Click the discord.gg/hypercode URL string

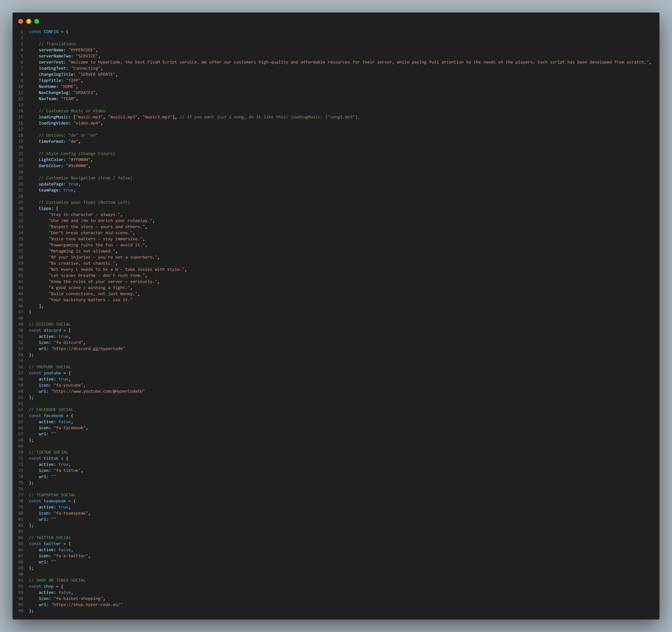click(88, 348)
